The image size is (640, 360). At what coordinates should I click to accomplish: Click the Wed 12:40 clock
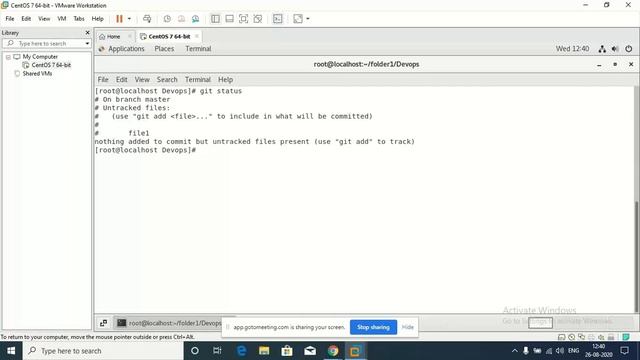point(572,49)
